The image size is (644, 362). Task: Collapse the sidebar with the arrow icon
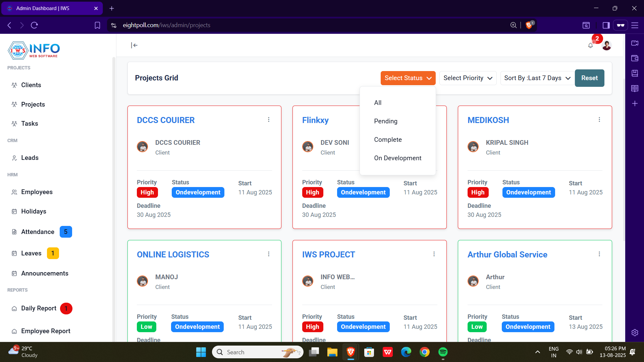coord(134,45)
